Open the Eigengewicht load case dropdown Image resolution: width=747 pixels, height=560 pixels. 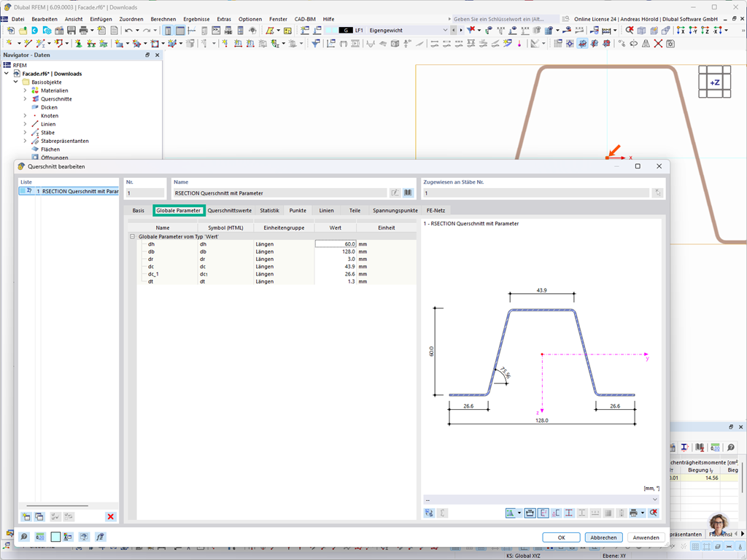[445, 31]
